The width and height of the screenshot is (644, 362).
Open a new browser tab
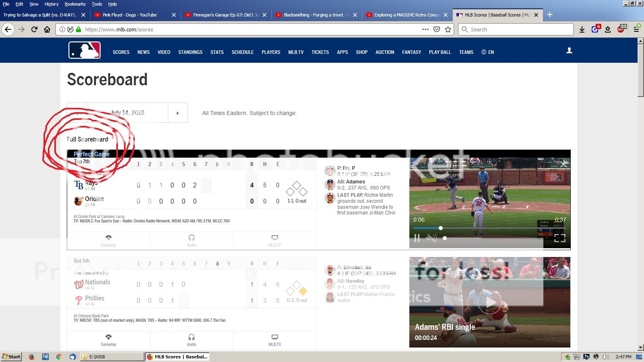(550, 15)
